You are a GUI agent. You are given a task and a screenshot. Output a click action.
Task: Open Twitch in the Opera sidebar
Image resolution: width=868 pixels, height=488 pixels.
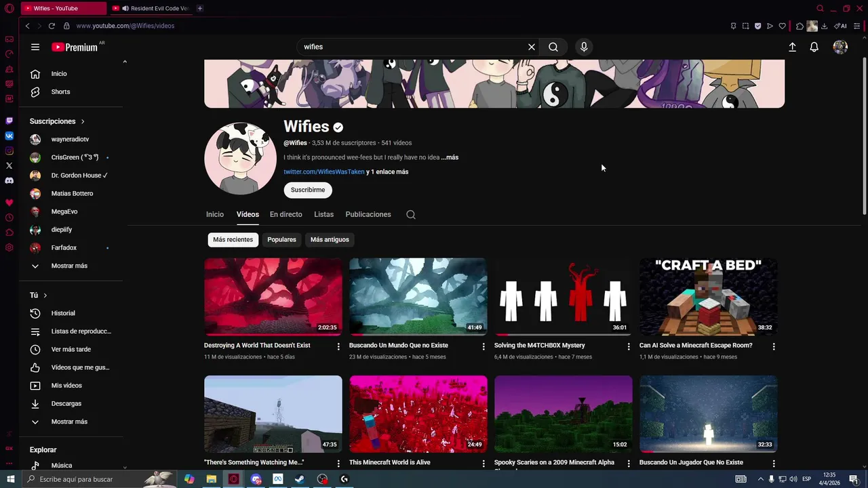(9, 121)
